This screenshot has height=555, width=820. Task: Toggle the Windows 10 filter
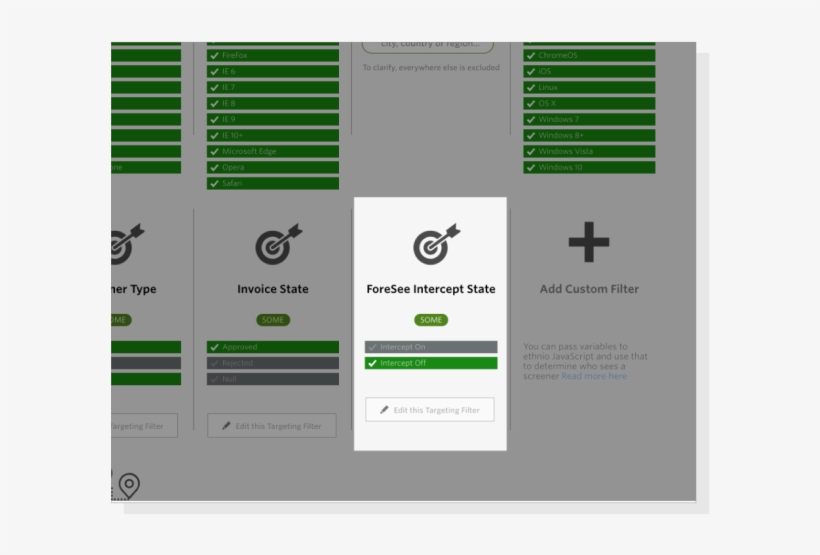(589, 167)
